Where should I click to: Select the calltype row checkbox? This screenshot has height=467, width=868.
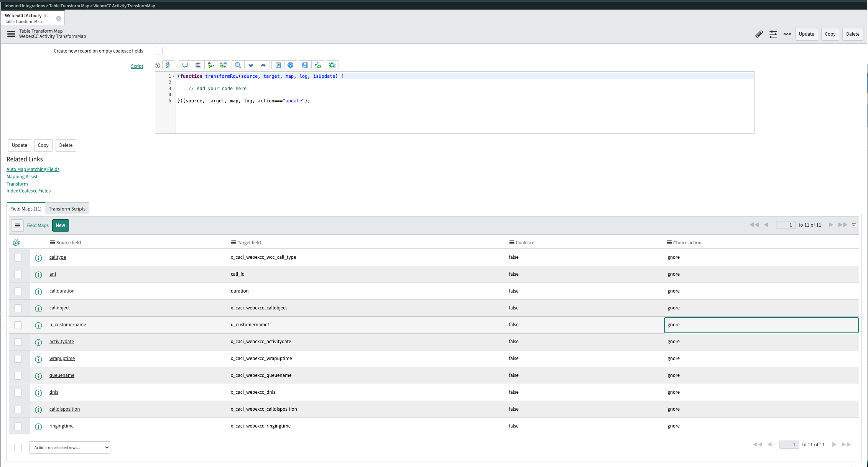[x=18, y=258]
